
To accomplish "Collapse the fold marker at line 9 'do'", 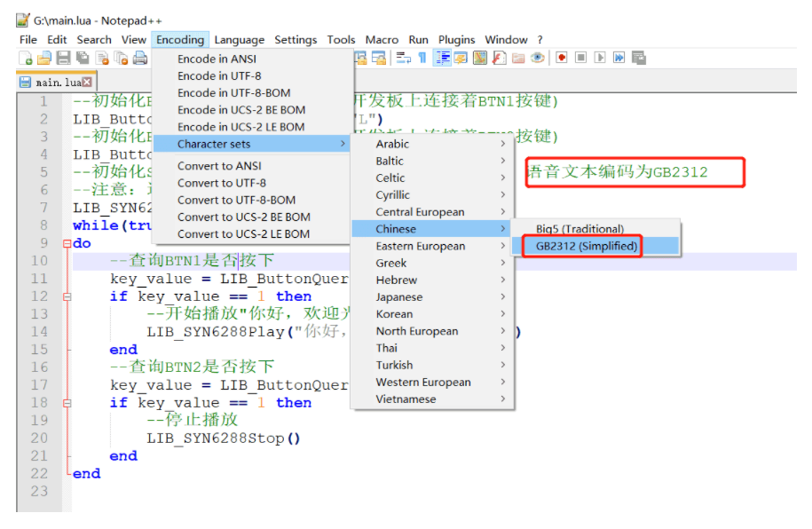I will 67,243.
